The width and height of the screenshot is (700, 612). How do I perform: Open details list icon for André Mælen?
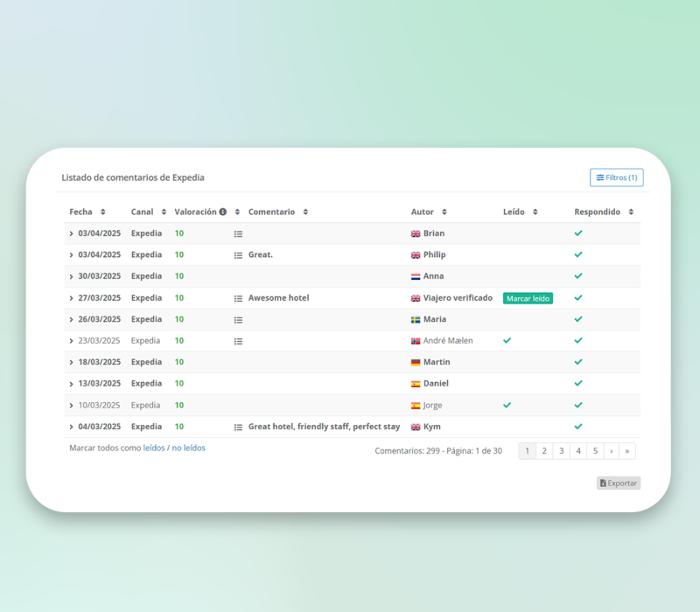tap(238, 341)
